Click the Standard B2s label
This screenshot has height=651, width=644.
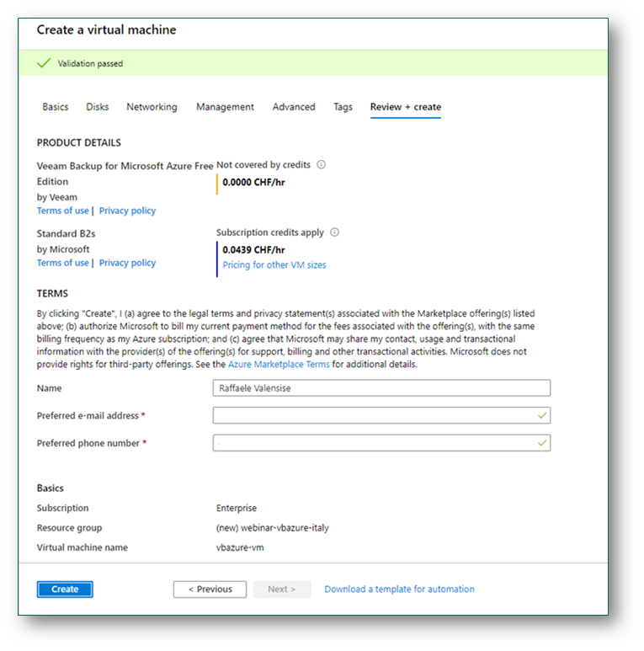(66, 234)
